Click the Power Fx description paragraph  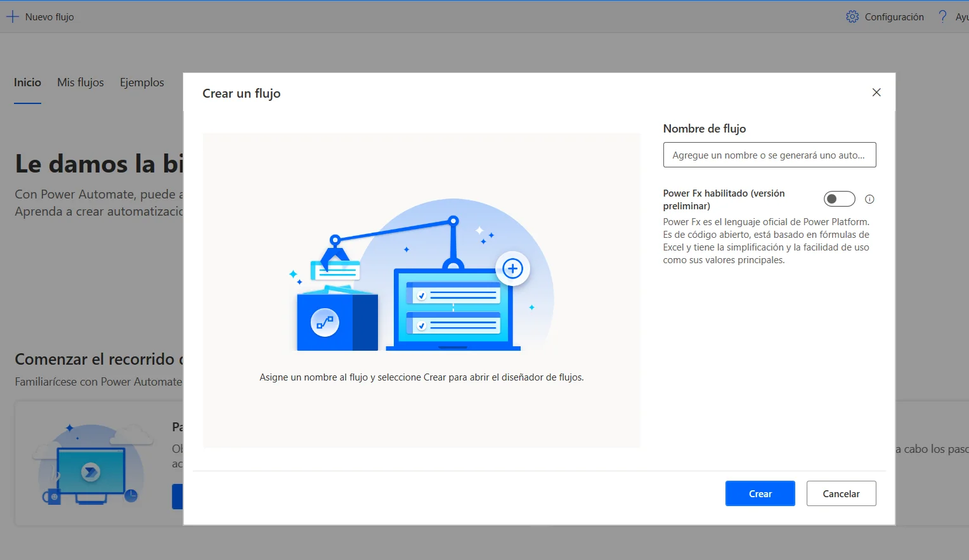[x=766, y=241]
